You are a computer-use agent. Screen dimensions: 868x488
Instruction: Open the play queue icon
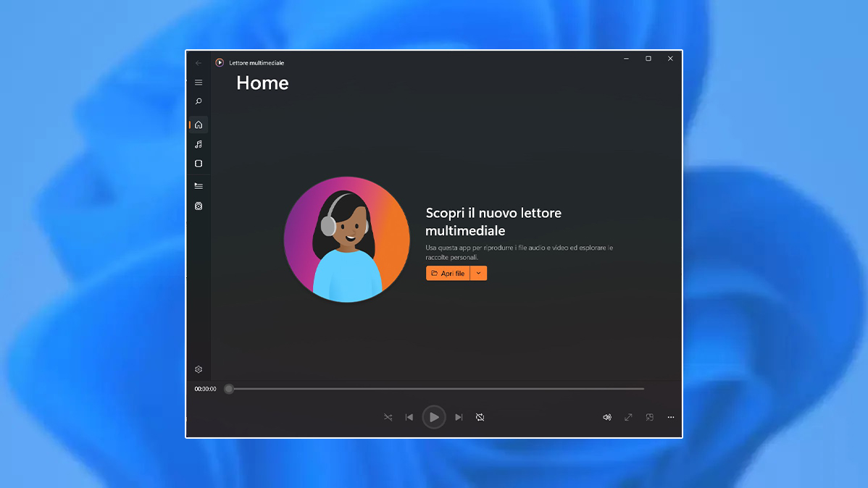(x=199, y=186)
